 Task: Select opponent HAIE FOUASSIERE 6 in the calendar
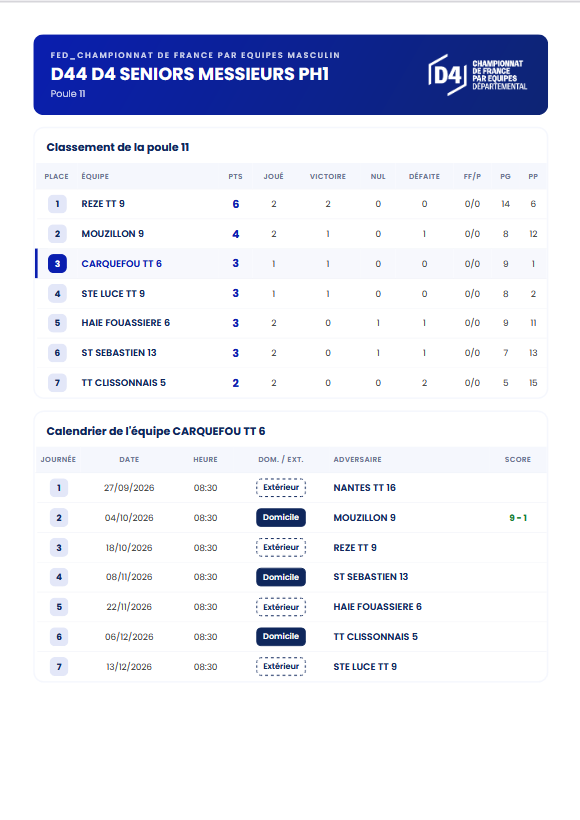point(378,607)
